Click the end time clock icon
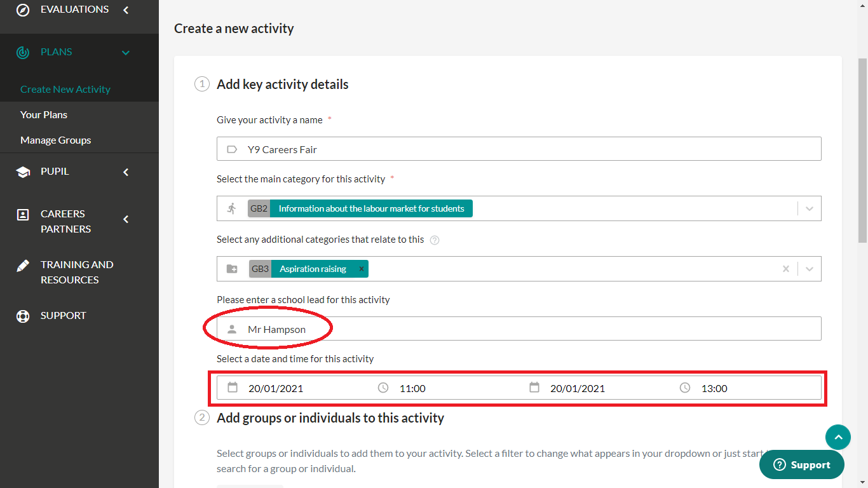Image resolution: width=868 pixels, height=488 pixels. click(685, 388)
